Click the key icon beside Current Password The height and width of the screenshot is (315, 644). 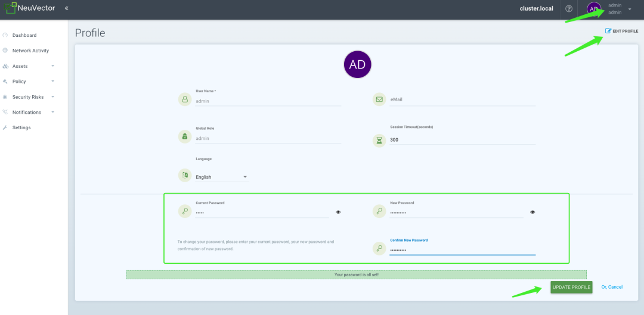point(185,211)
